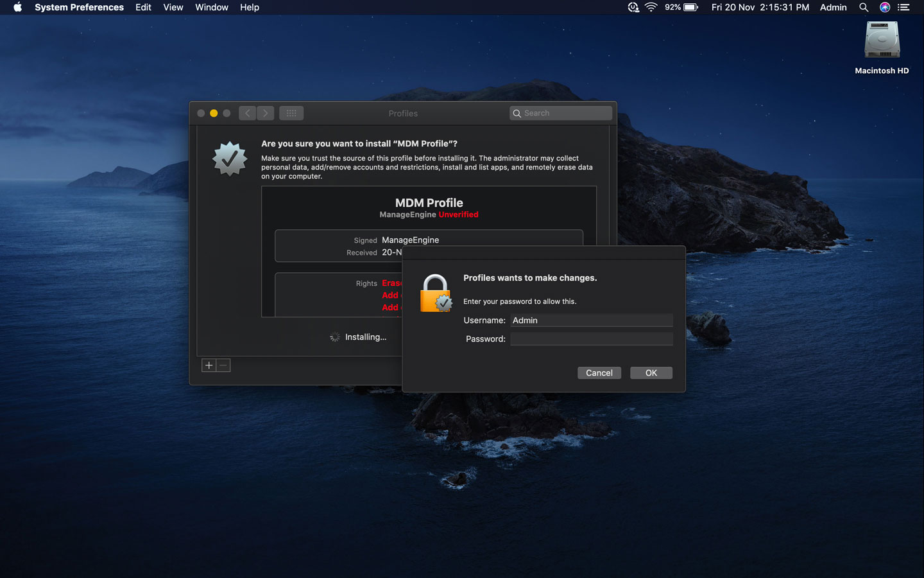Navigate forward using the forward arrow
This screenshot has height=578, width=924.
coord(265,112)
